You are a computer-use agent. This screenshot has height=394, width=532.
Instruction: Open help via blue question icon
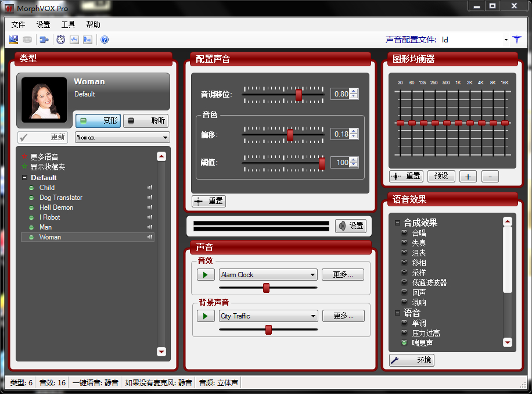click(105, 40)
